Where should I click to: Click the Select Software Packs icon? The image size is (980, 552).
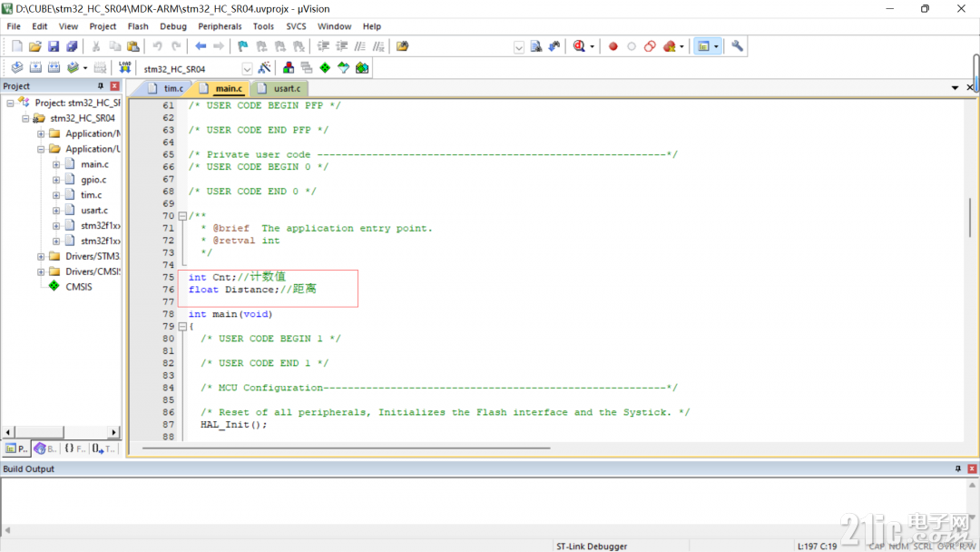343,67
